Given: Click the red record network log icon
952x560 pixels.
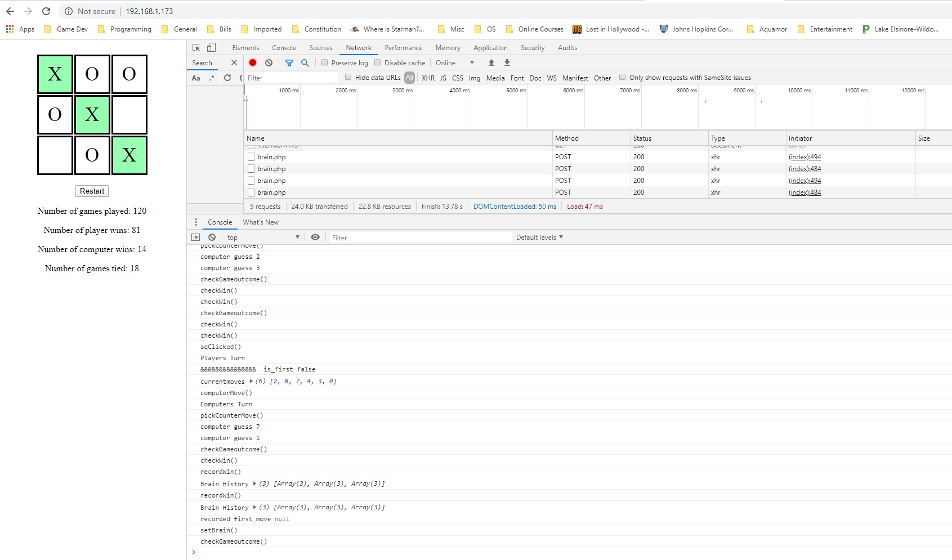Looking at the screenshot, I should (x=253, y=63).
